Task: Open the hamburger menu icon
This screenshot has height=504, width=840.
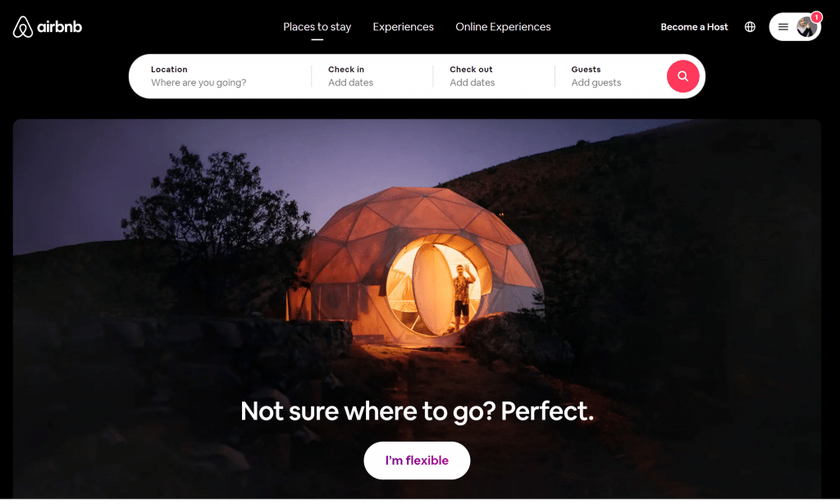Action: click(x=783, y=27)
